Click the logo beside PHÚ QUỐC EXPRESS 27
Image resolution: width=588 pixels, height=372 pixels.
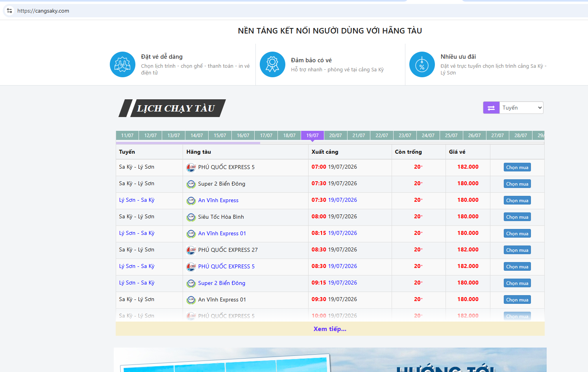coord(191,250)
